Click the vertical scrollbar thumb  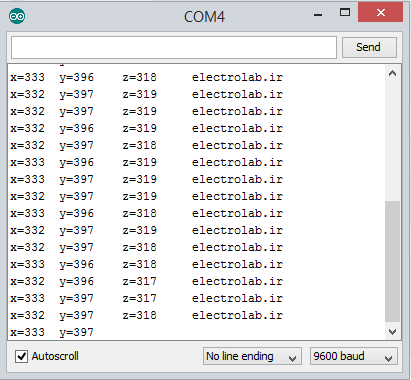393,261
